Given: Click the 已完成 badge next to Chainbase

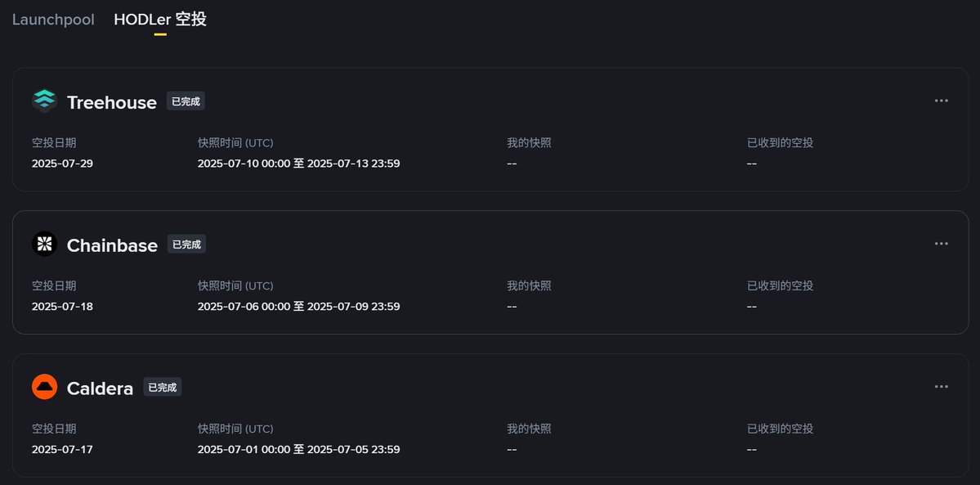Looking at the screenshot, I should coord(186,244).
